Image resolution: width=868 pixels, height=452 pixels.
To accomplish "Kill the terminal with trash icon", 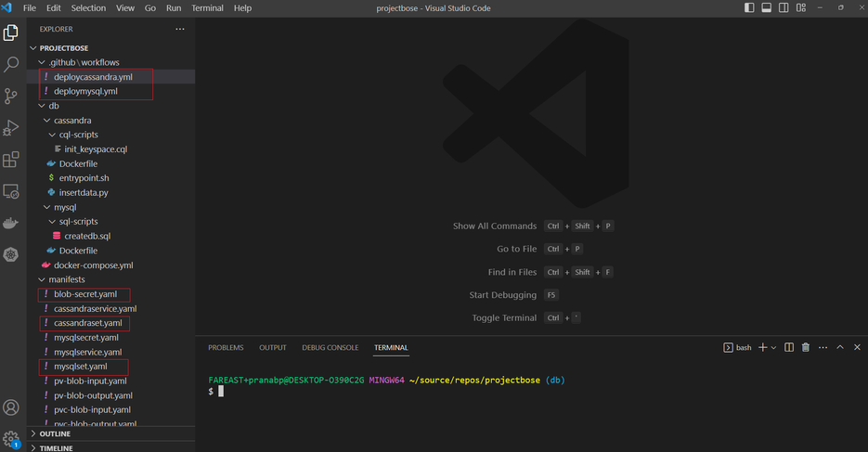I will (x=806, y=347).
